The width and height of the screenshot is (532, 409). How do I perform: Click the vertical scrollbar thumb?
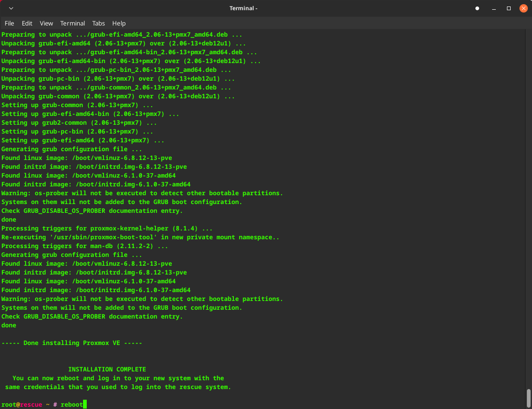[528, 398]
